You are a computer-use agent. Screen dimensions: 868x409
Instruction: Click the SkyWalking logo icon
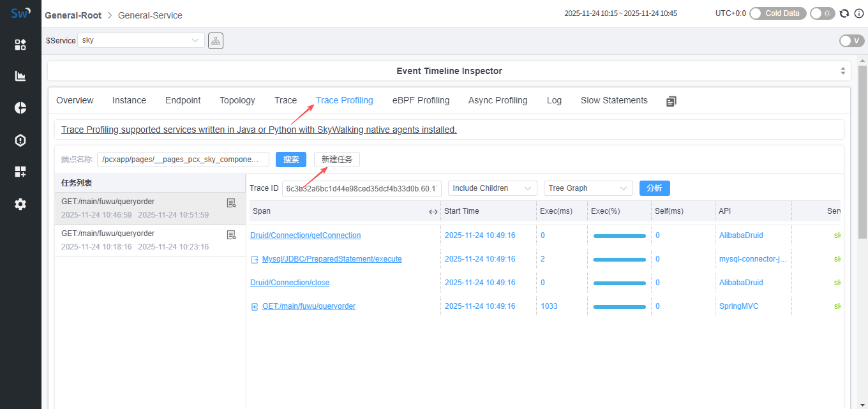20,14
